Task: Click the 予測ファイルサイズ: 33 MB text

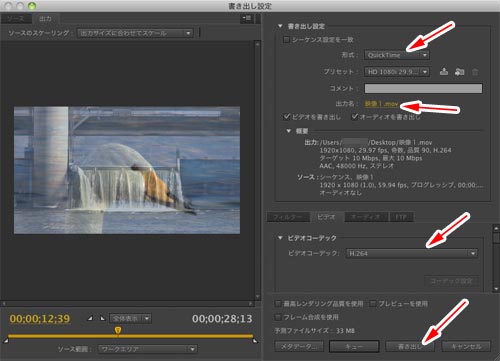Action: coord(314,331)
